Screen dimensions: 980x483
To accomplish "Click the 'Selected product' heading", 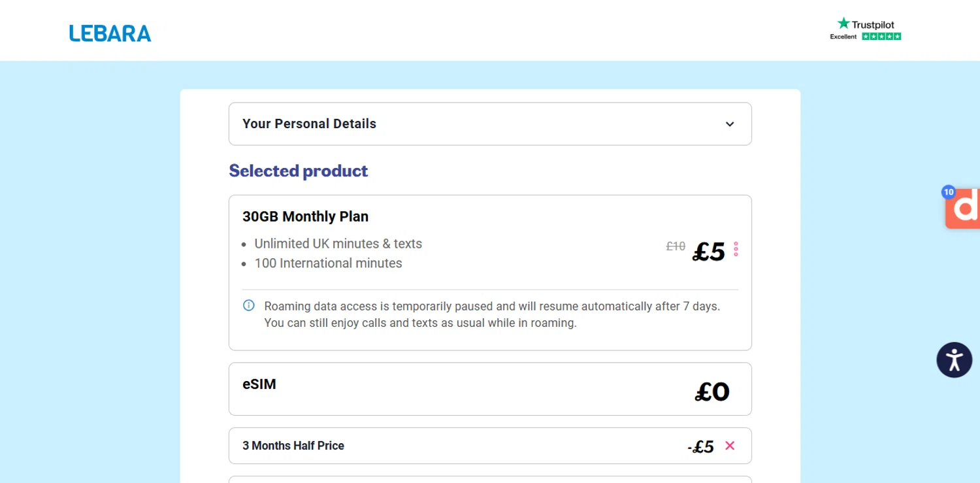I will pyautogui.click(x=299, y=171).
